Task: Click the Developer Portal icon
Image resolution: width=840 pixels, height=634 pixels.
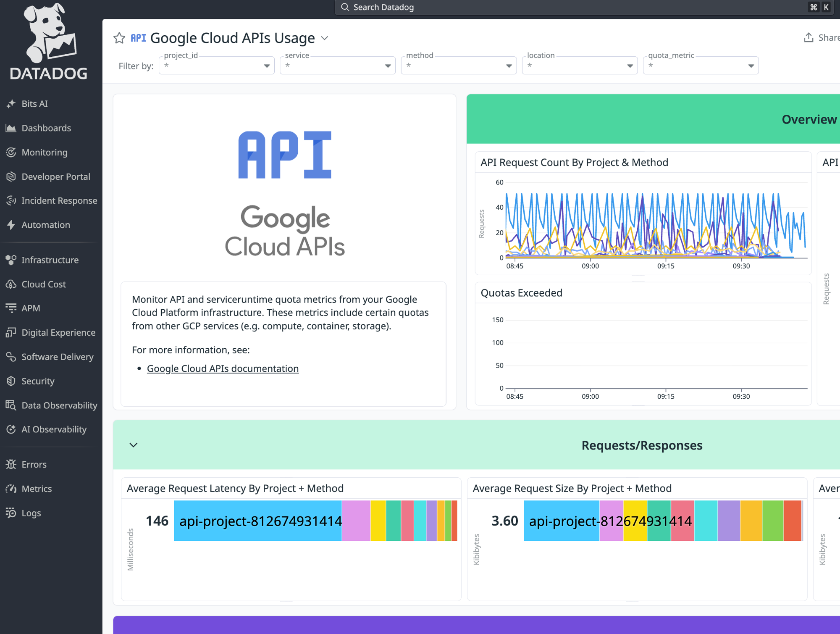Action: [11, 177]
